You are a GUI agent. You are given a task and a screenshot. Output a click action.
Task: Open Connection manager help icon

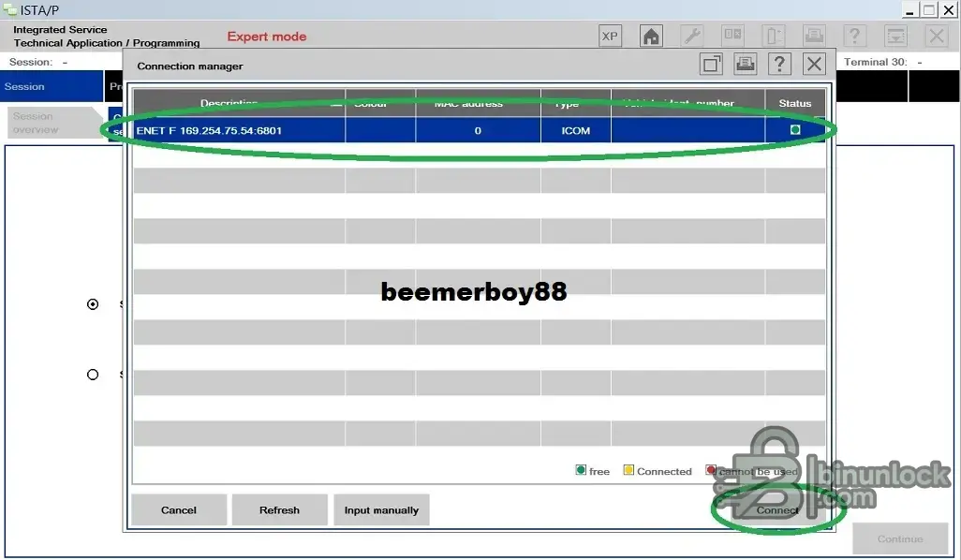[x=779, y=64]
